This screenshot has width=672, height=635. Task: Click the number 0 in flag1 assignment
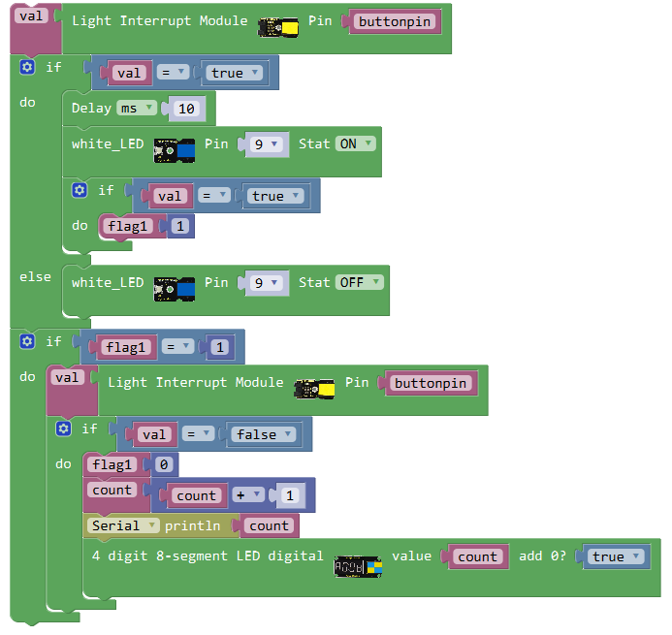coord(164,464)
